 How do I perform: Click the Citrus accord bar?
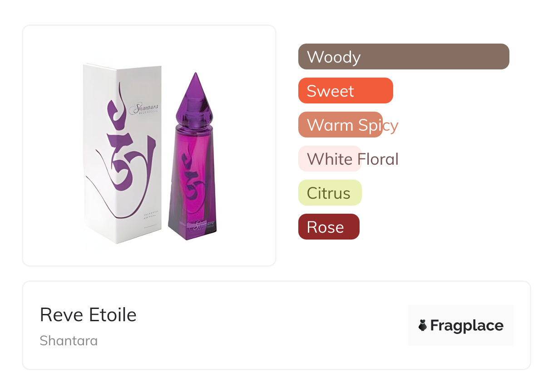[x=330, y=193]
